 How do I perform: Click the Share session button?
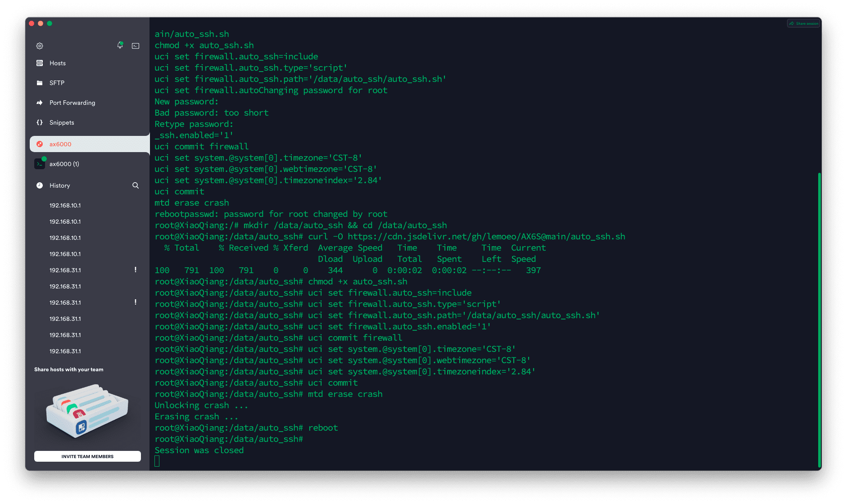804,23
